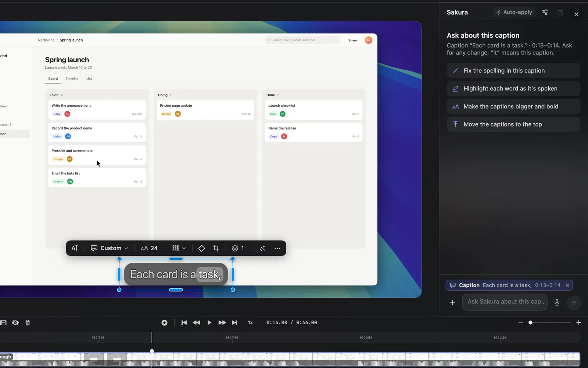This screenshot has height=368, width=588.
Task: Choose Highlight each word as it's spoken
Action: point(513,89)
